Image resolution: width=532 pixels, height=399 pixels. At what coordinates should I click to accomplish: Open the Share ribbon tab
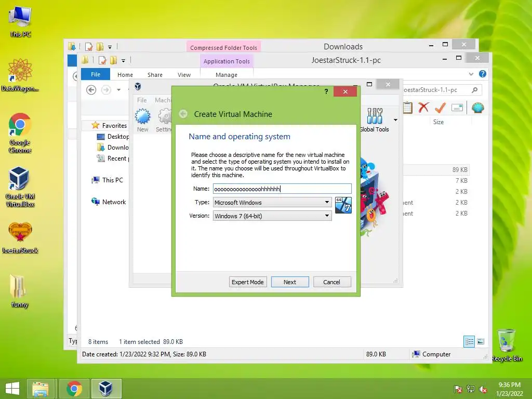coord(155,75)
